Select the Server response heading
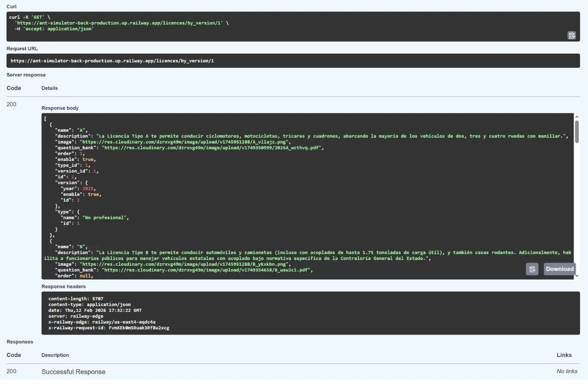 (26, 74)
